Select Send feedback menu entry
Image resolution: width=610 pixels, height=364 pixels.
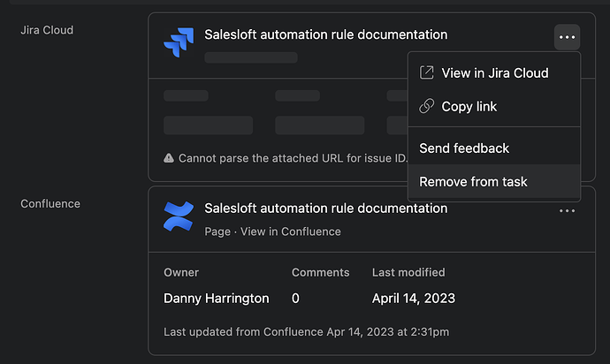coord(494,148)
